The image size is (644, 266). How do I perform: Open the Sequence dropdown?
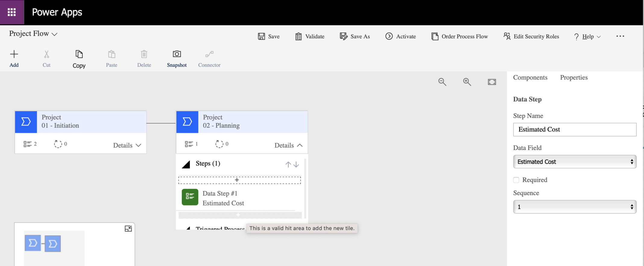tap(575, 207)
